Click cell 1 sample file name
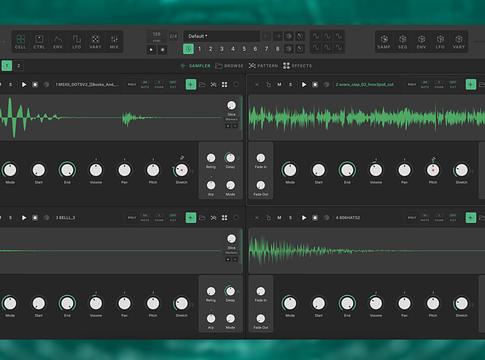 coord(87,85)
